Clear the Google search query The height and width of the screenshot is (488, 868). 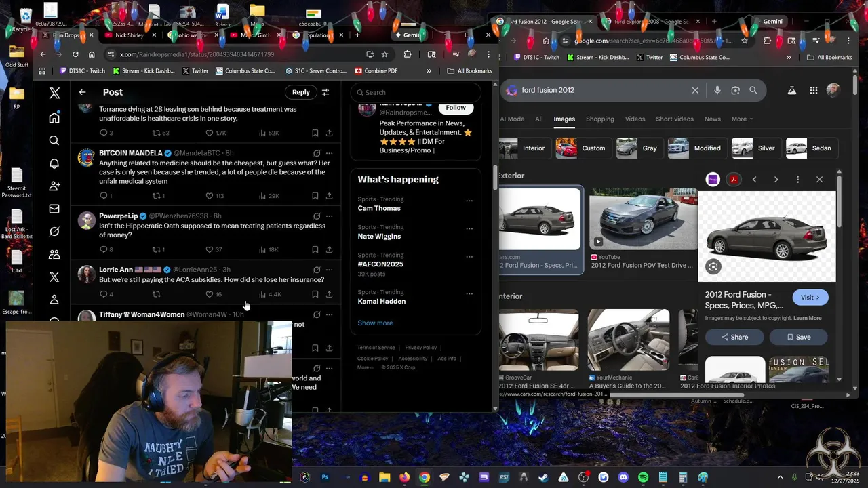(695, 90)
